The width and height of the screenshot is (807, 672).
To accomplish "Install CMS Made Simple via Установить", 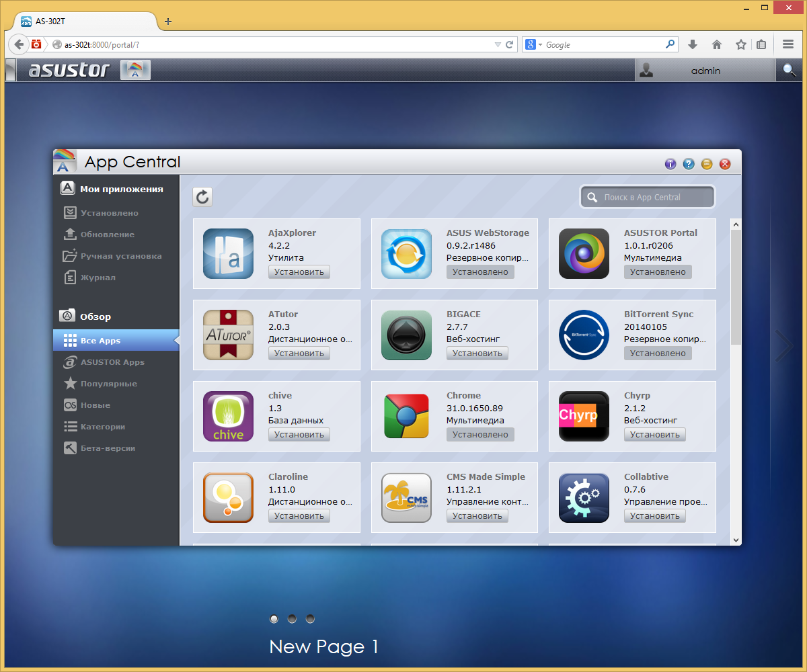I will click(477, 515).
